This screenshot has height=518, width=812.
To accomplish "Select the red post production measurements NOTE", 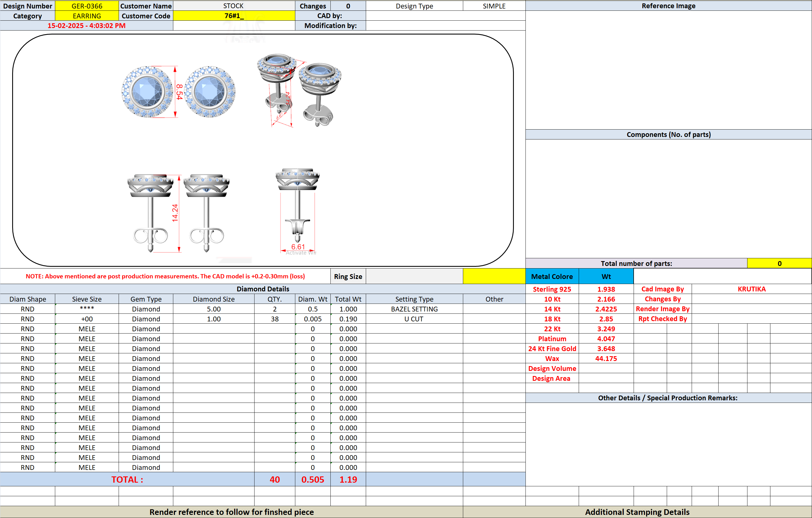I will (165, 276).
